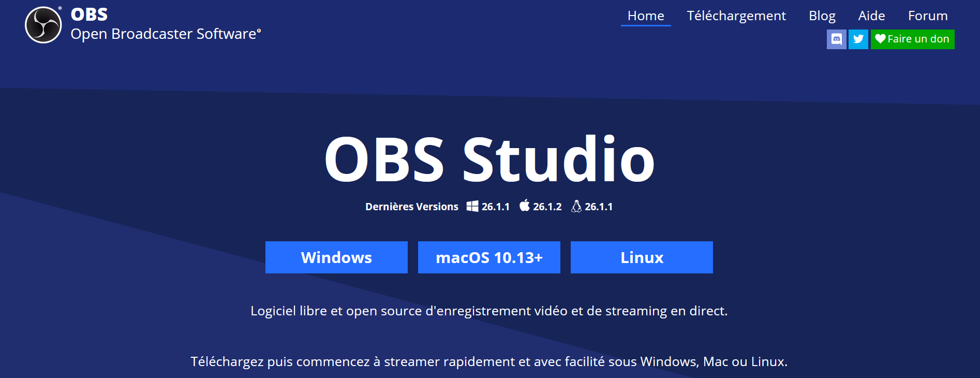Click the Apple logo beside version 26.1.2
The height and width of the screenshot is (378, 980).
525,206
